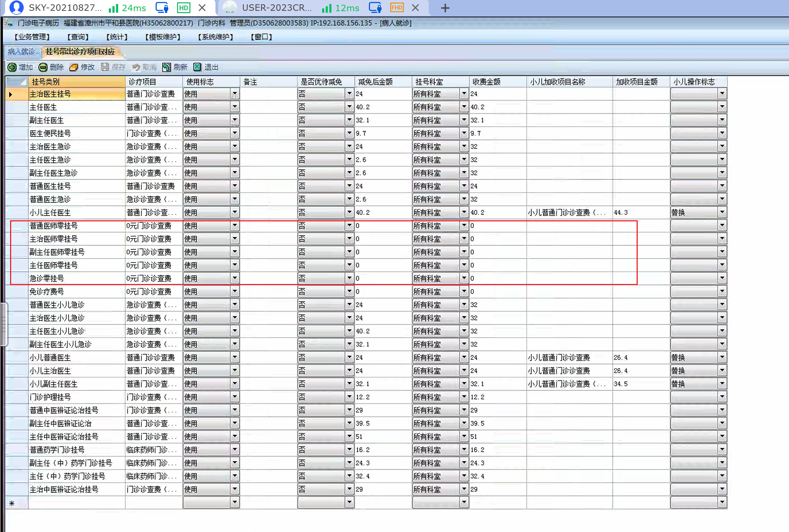Screen dimensions: 789x532
Task: Open the 模板维护 menu
Action: pos(162,37)
